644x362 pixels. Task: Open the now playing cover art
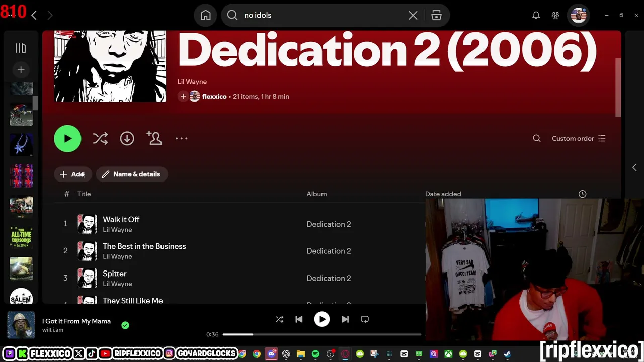[x=21, y=325]
